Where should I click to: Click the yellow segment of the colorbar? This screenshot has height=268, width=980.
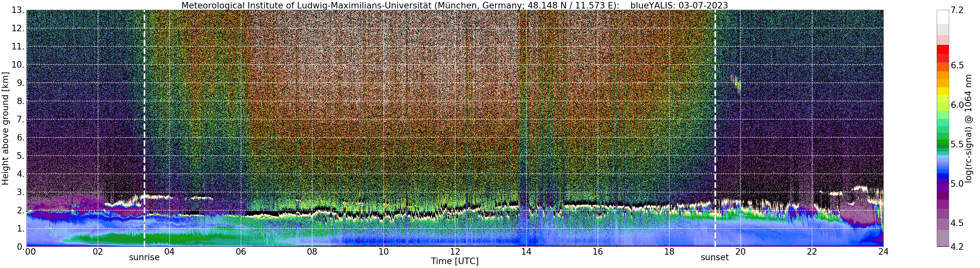pos(943,91)
